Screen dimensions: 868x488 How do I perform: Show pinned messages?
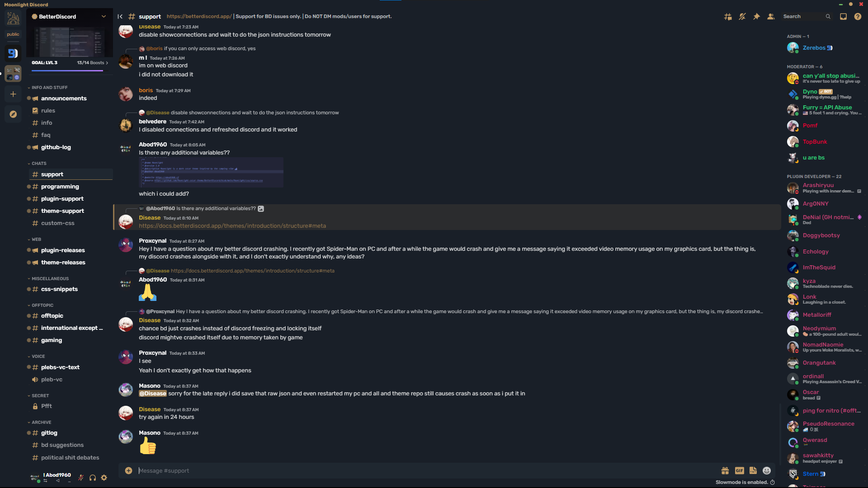click(x=756, y=17)
